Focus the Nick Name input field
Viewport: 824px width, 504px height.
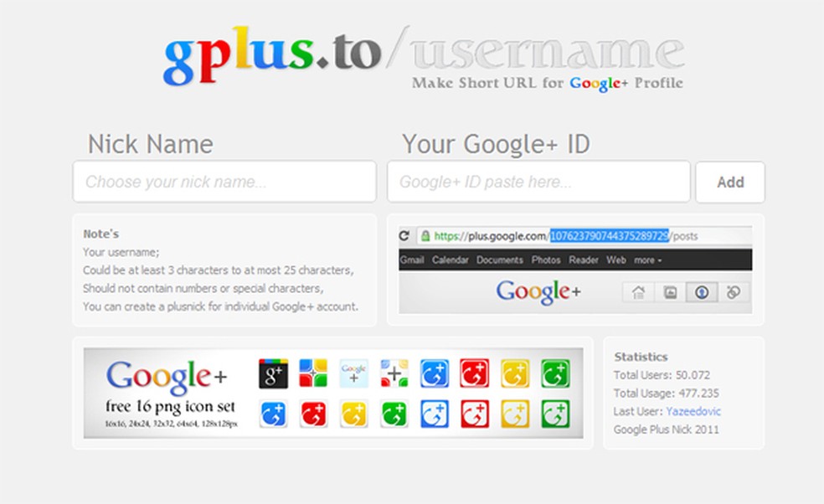(224, 182)
